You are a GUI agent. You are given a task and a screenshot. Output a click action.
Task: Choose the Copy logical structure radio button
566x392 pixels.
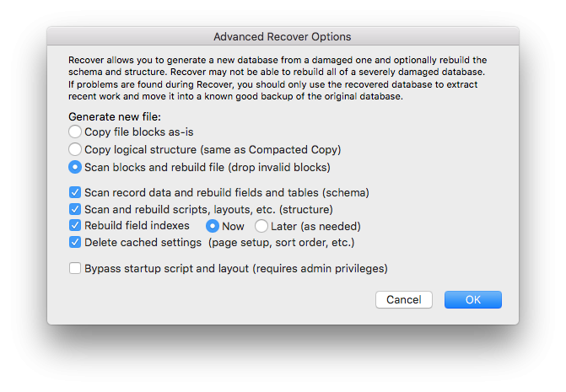pyautogui.click(x=75, y=149)
